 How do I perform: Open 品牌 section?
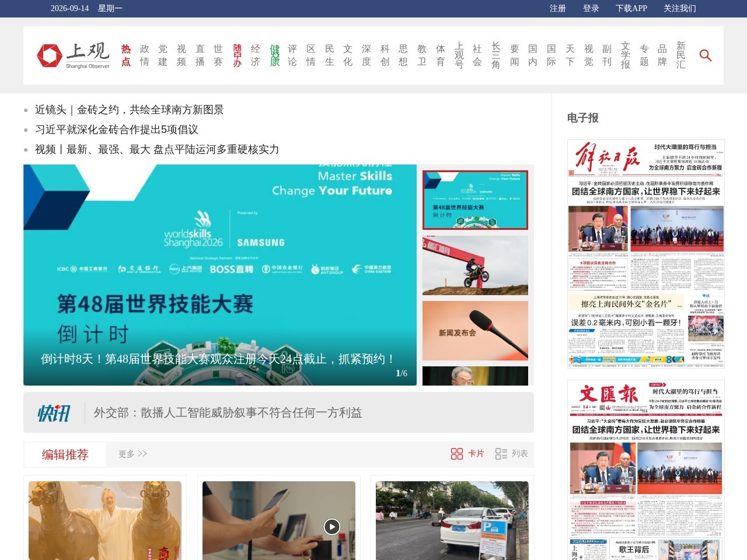pos(662,55)
